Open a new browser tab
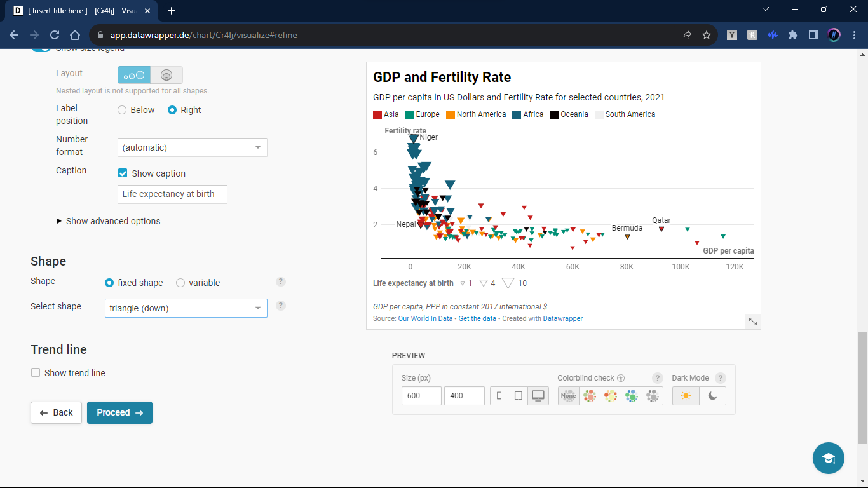 [172, 11]
